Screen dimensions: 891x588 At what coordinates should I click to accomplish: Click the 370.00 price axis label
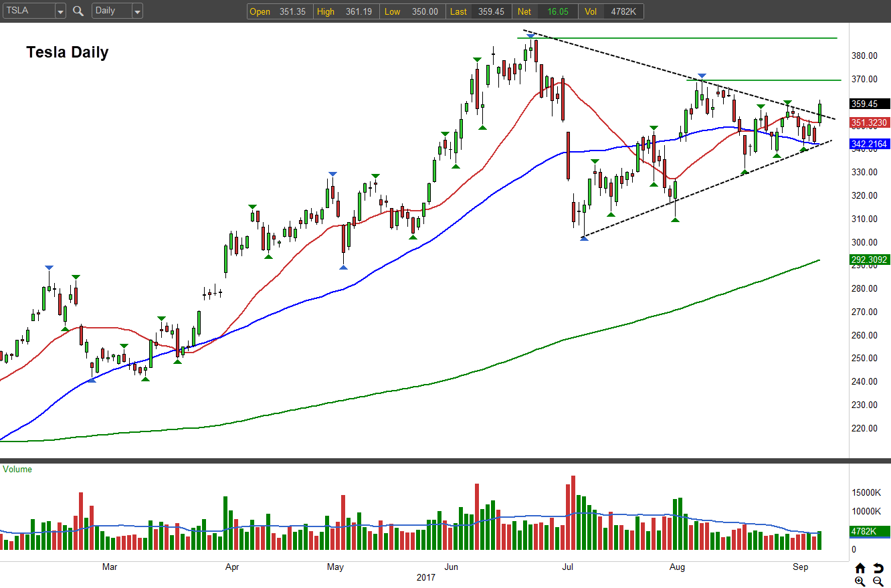click(864, 80)
